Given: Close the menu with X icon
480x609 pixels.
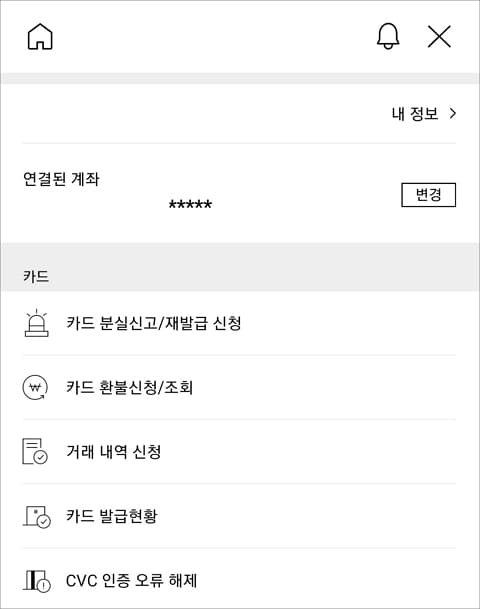Looking at the screenshot, I should (439, 37).
